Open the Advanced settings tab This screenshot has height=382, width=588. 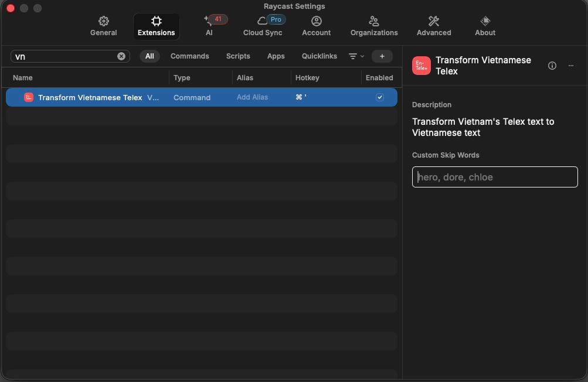tap(433, 26)
